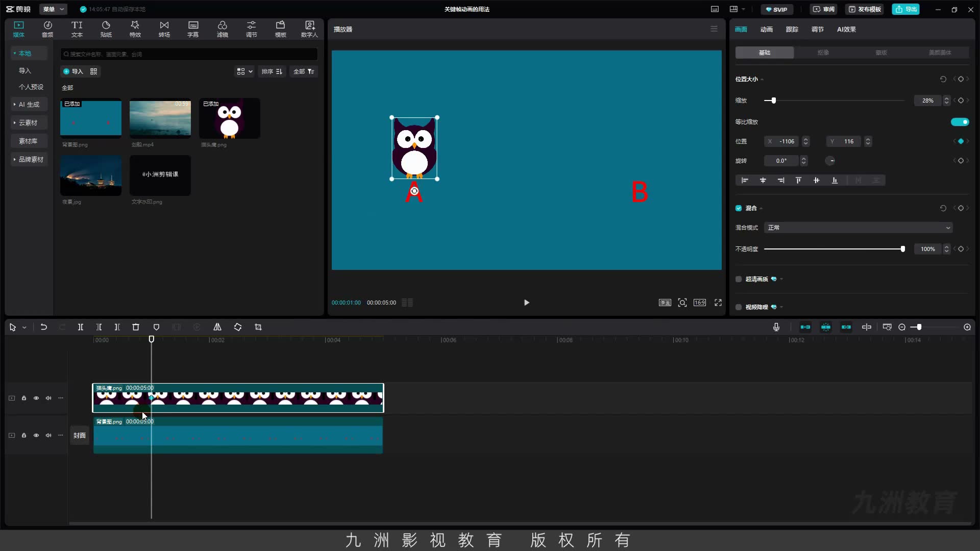Image resolution: width=980 pixels, height=551 pixels.
Task: Open the 转场 transitions panel
Action: point(164,29)
